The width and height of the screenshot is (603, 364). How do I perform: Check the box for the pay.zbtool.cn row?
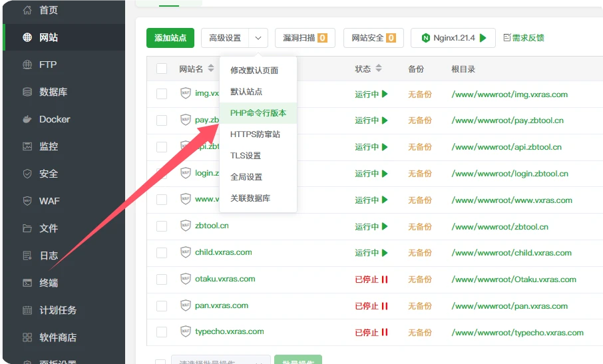[162, 120]
